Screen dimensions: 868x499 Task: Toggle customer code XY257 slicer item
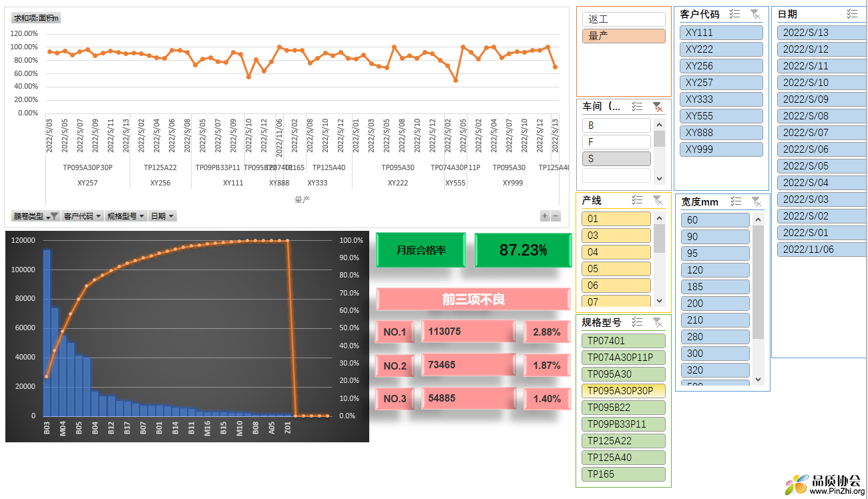point(721,83)
